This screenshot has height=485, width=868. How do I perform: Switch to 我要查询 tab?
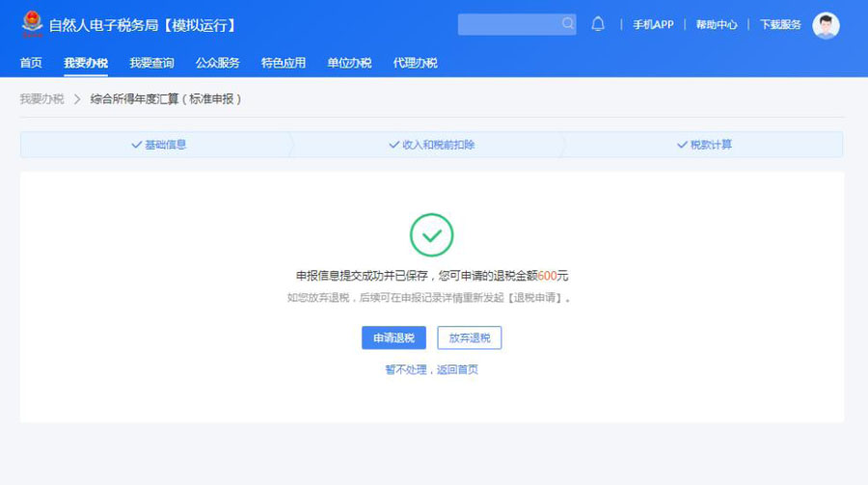[x=151, y=63]
